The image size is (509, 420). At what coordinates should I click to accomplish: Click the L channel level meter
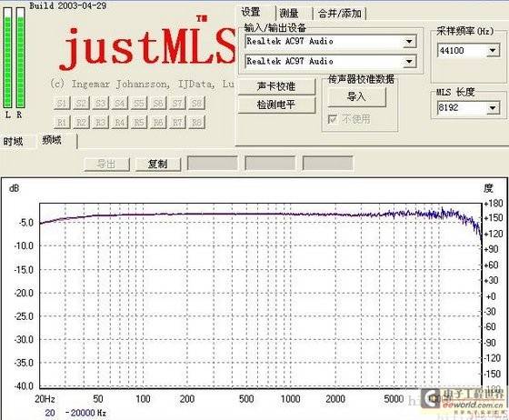(8, 58)
